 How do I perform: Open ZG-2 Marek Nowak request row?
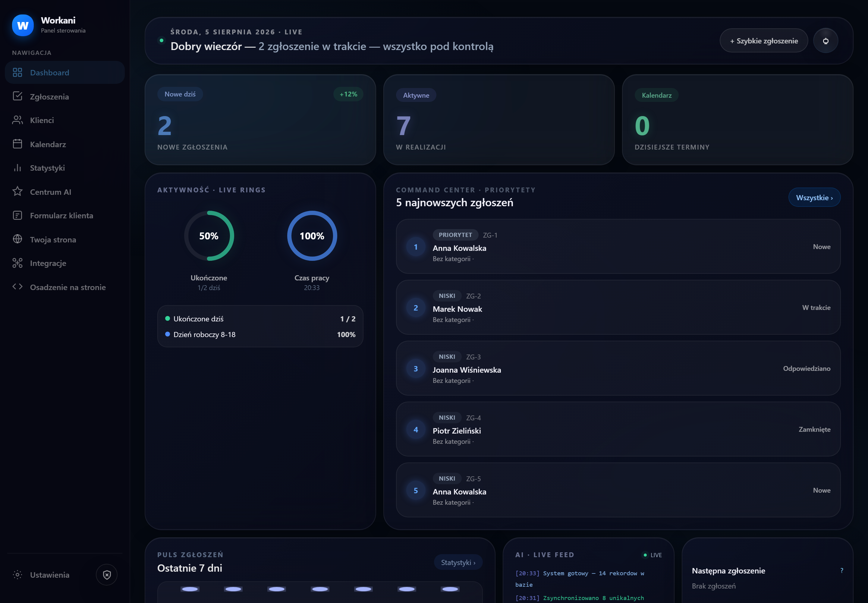pyautogui.click(x=618, y=307)
